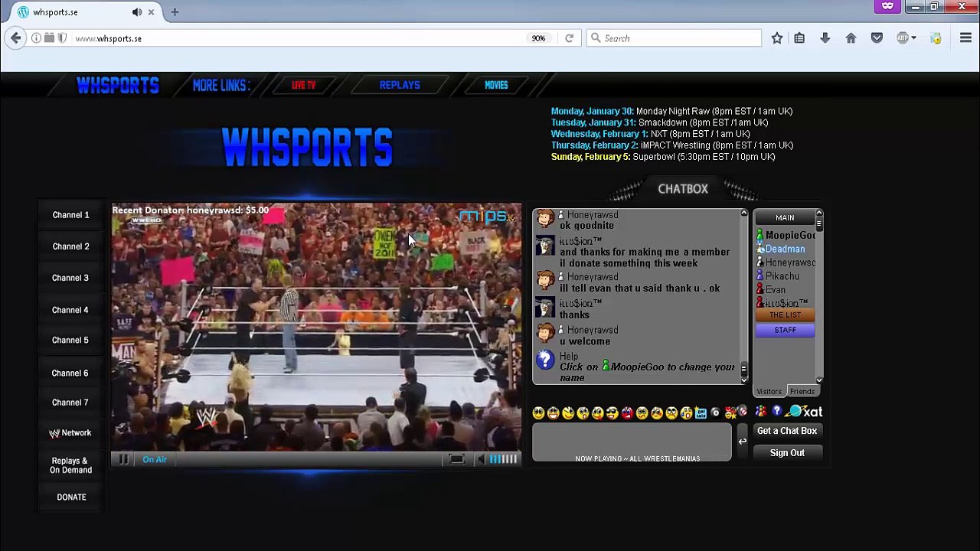Click the purple private browsing mask icon

coord(887,6)
